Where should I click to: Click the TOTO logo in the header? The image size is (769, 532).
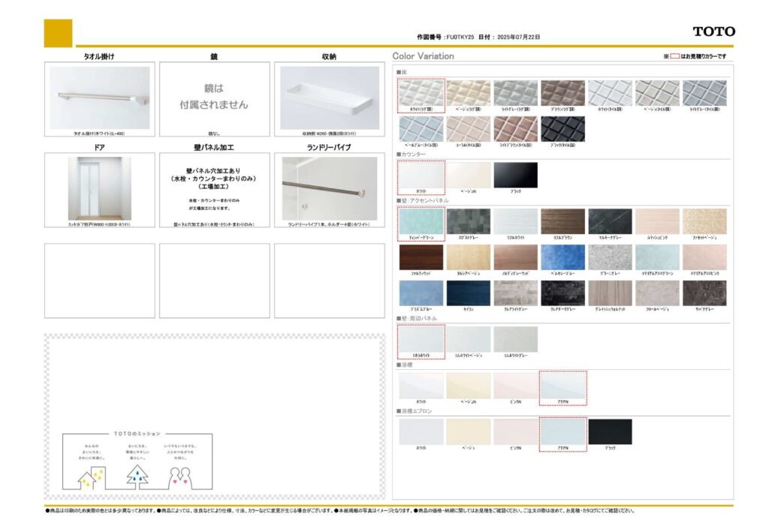pyautogui.click(x=713, y=32)
